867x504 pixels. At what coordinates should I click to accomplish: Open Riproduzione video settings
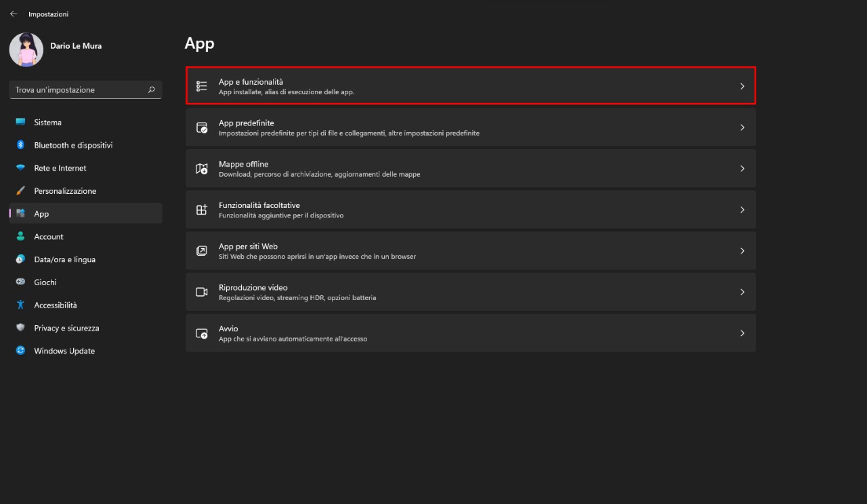[471, 292]
